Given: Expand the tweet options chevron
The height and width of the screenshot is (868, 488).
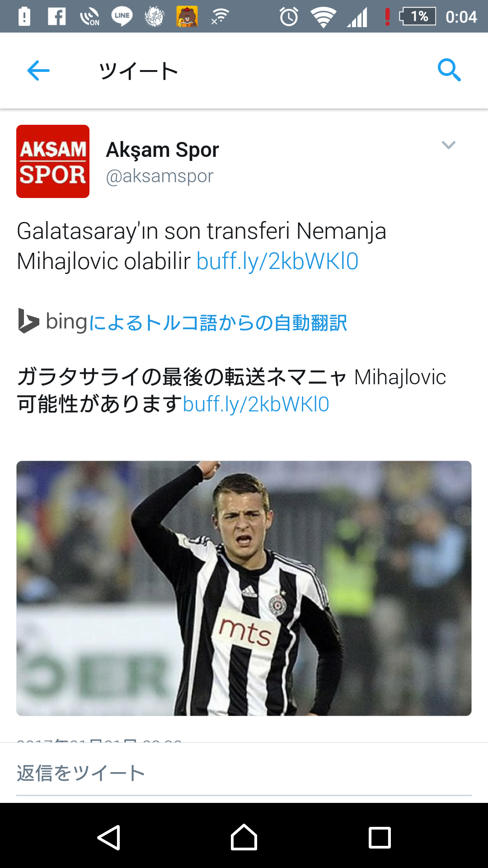Looking at the screenshot, I should click(x=448, y=145).
